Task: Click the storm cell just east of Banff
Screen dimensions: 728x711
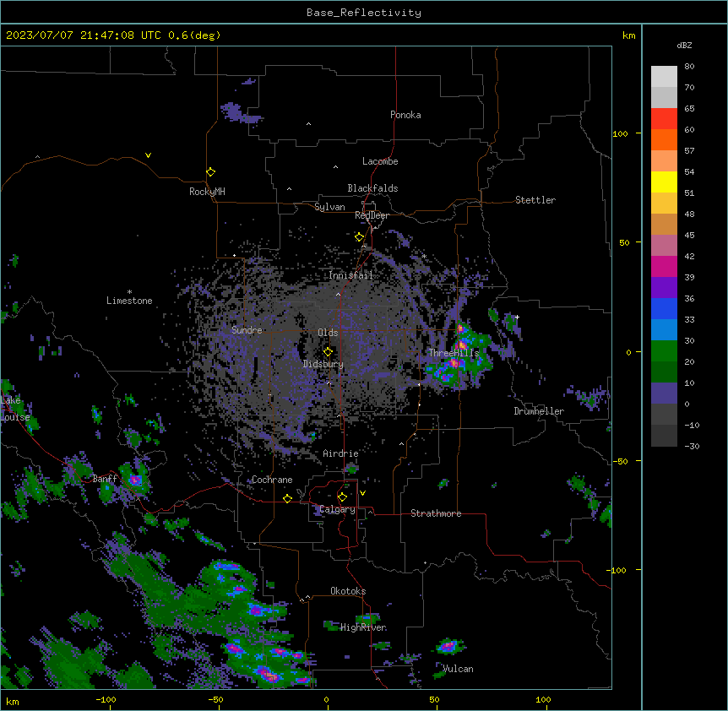Action: [x=135, y=480]
